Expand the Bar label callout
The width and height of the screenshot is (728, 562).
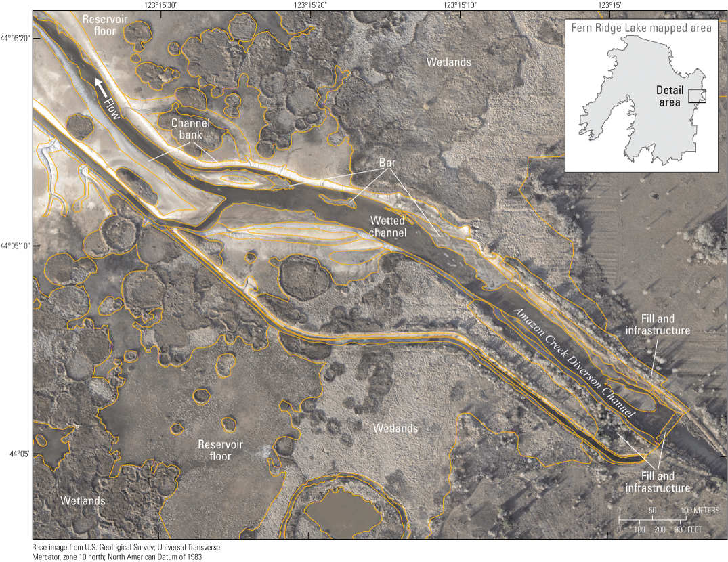387,163
